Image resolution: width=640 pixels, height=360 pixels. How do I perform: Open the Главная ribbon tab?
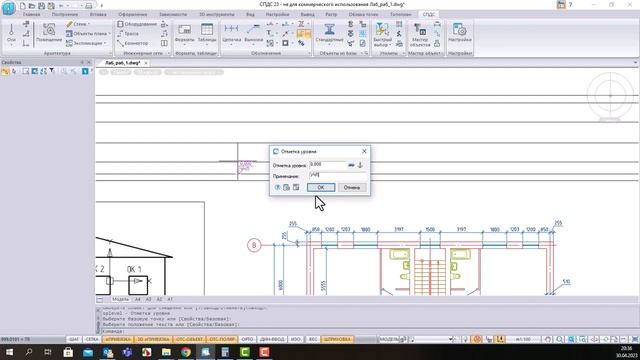pos(31,14)
